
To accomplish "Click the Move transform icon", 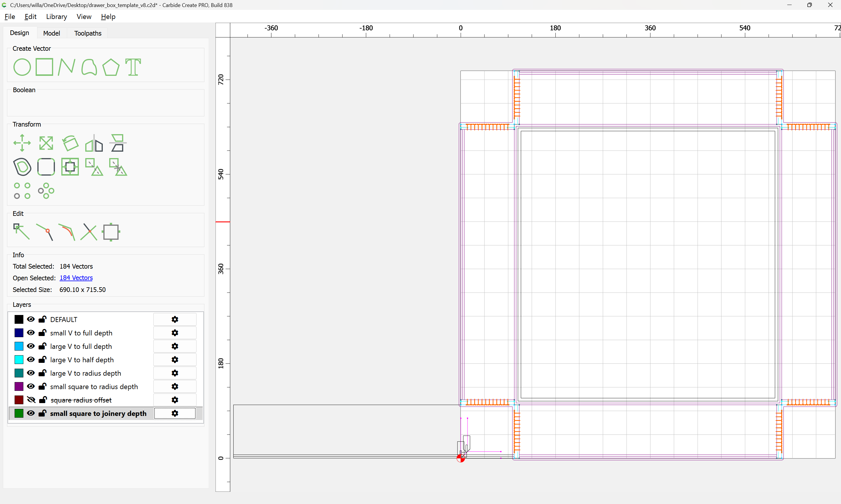I will click(x=22, y=143).
